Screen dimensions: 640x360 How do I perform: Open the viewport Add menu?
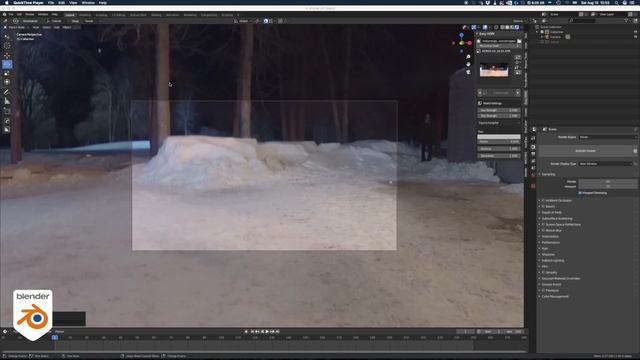click(56, 27)
